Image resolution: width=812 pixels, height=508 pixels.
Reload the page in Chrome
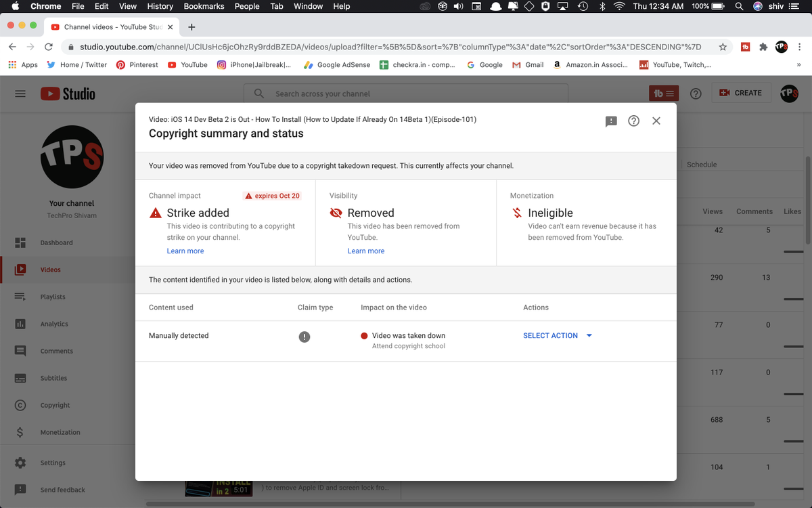tap(49, 47)
